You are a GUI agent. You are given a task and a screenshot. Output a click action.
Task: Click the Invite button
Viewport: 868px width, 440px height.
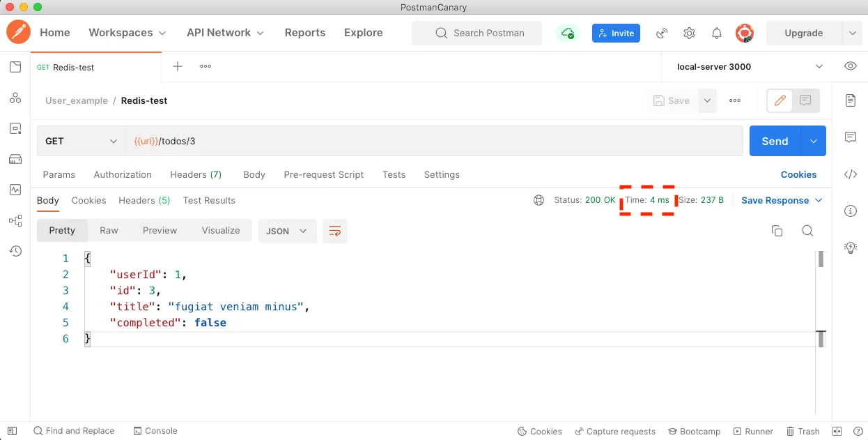point(616,33)
